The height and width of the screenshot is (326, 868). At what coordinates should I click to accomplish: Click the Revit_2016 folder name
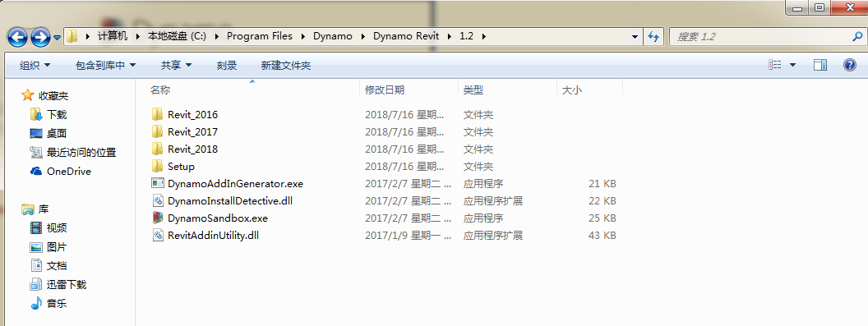tap(192, 115)
